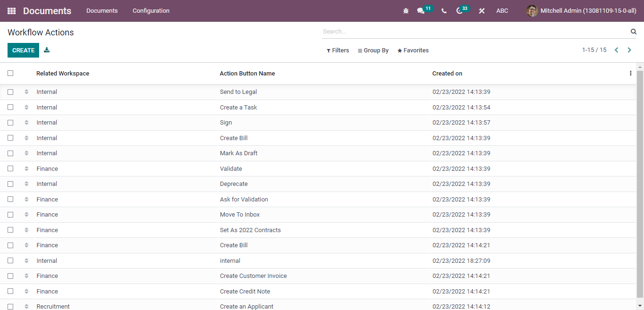The height and width of the screenshot is (310, 644).
Task: Go to previous page arrow
Action: (616, 50)
